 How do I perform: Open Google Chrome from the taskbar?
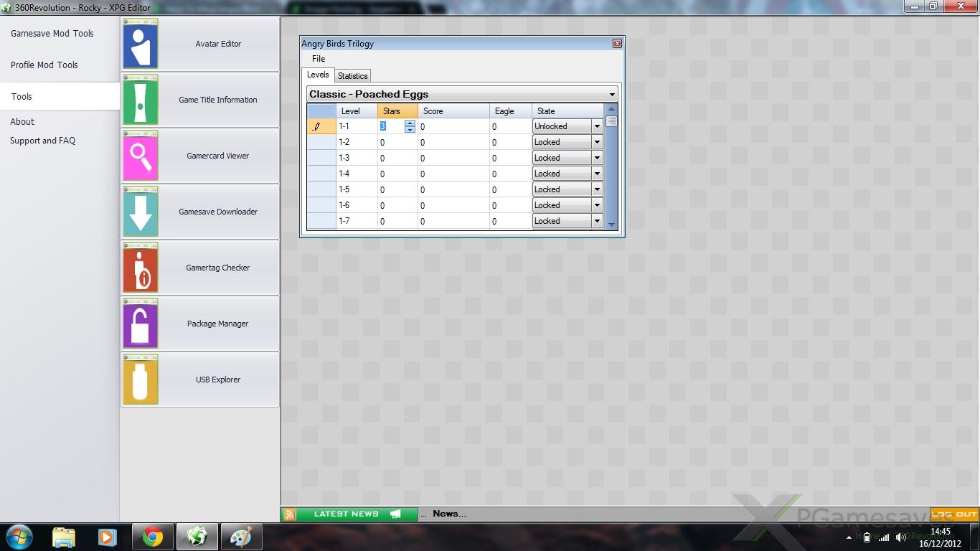(152, 537)
